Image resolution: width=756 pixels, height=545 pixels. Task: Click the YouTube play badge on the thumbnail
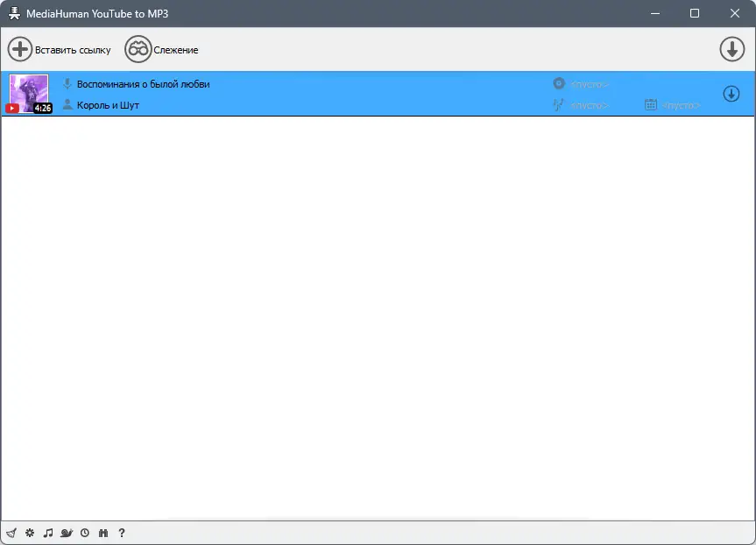(12, 108)
